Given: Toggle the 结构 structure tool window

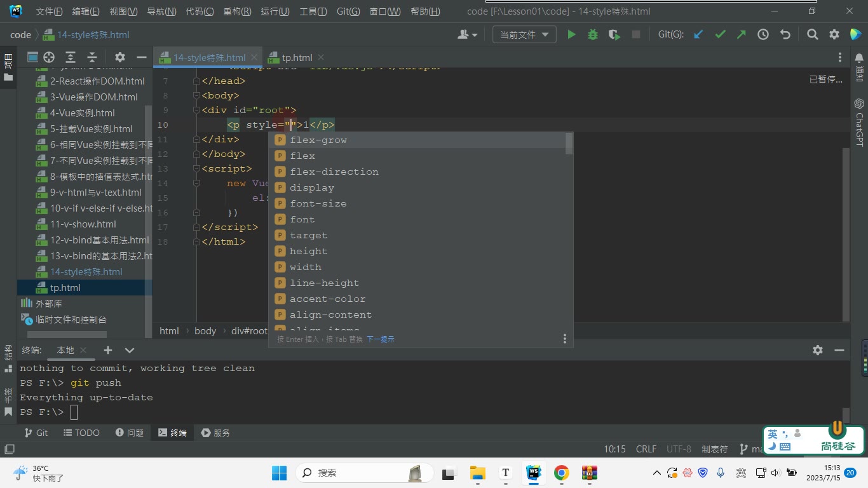Looking at the screenshot, I should point(8,359).
